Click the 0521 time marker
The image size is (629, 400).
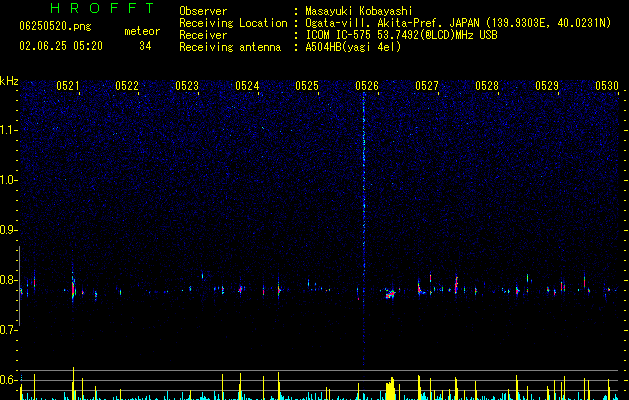coord(68,86)
